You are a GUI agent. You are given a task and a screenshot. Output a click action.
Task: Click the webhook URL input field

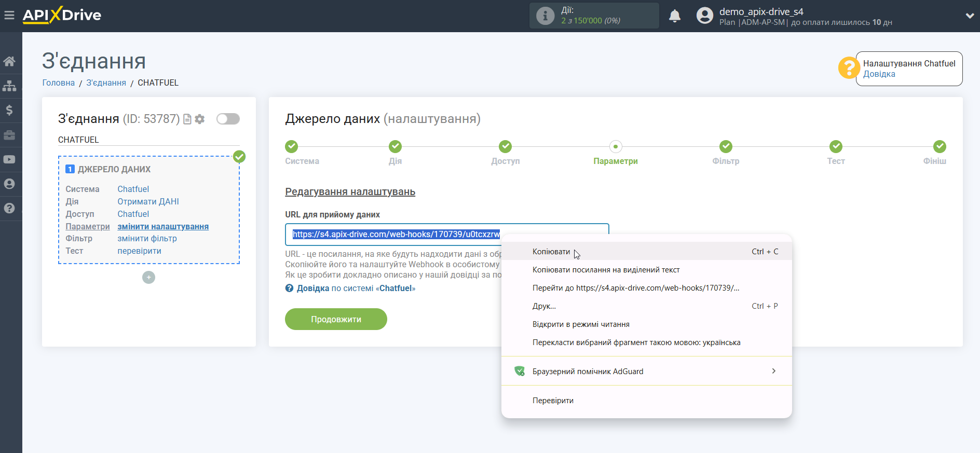[447, 235]
